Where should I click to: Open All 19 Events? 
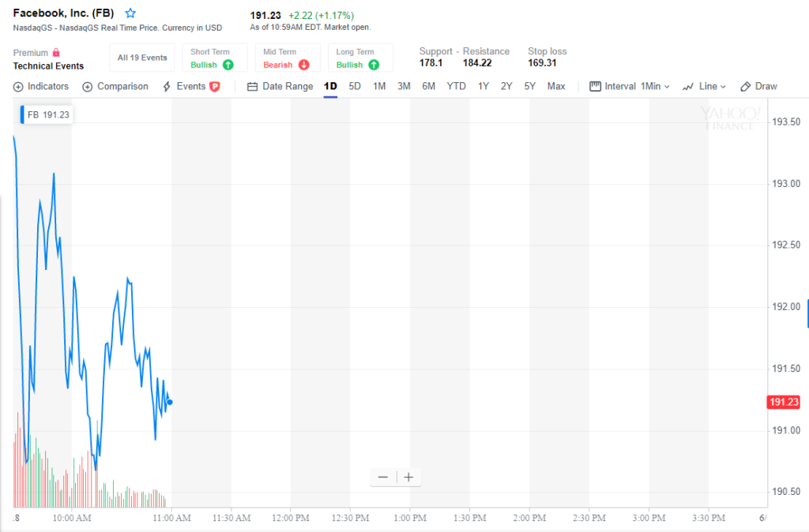click(142, 57)
